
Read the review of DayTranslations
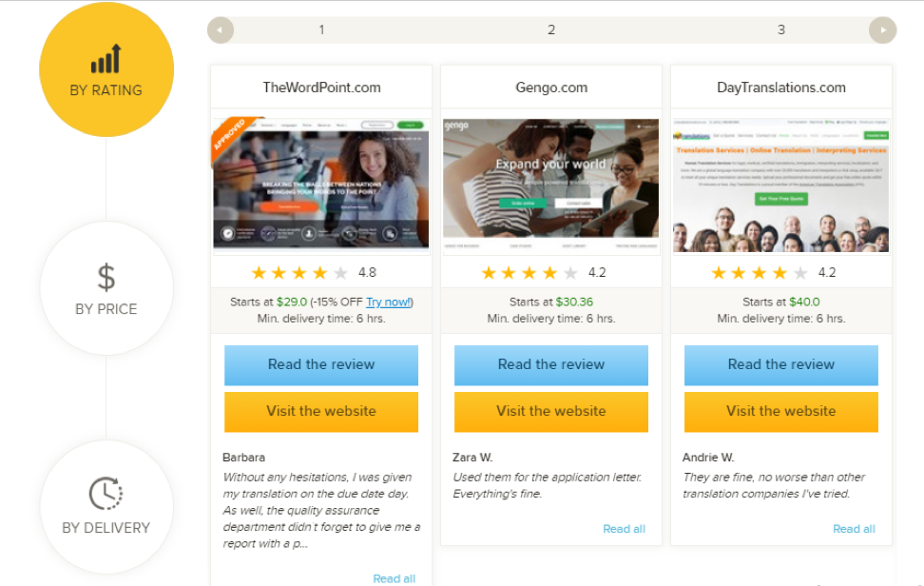point(780,365)
